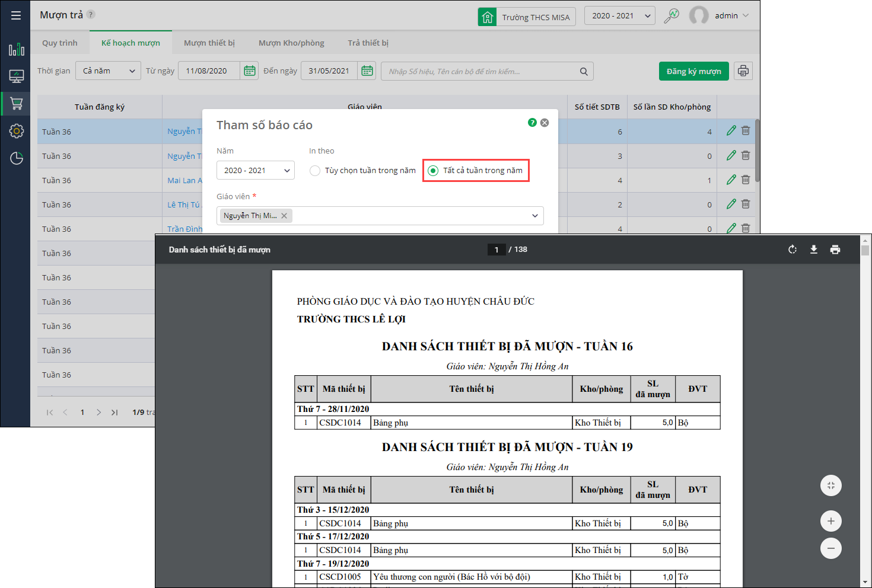This screenshot has width=872, height=588.
Task: Click the Đăng ký mượn button
Action: [693, 71]
